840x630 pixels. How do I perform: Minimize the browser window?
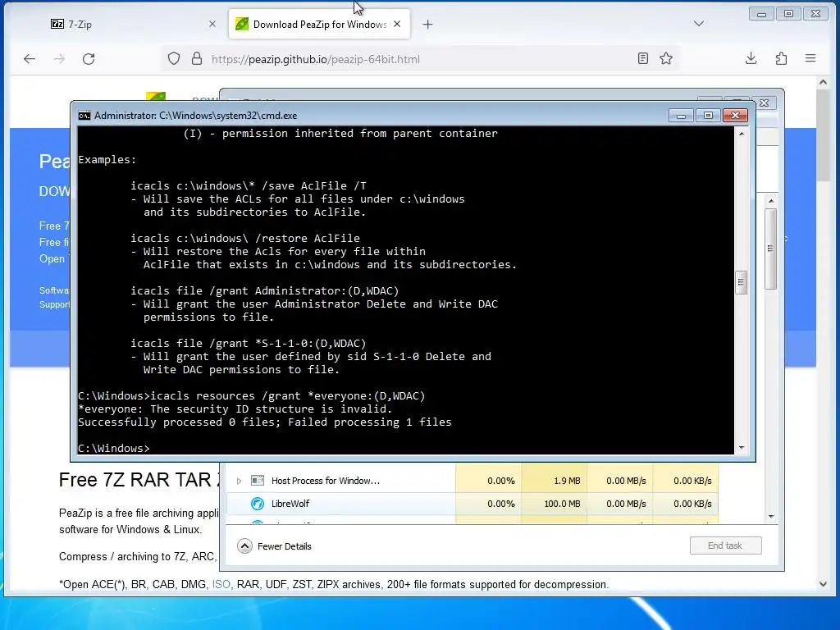[761, 14]
